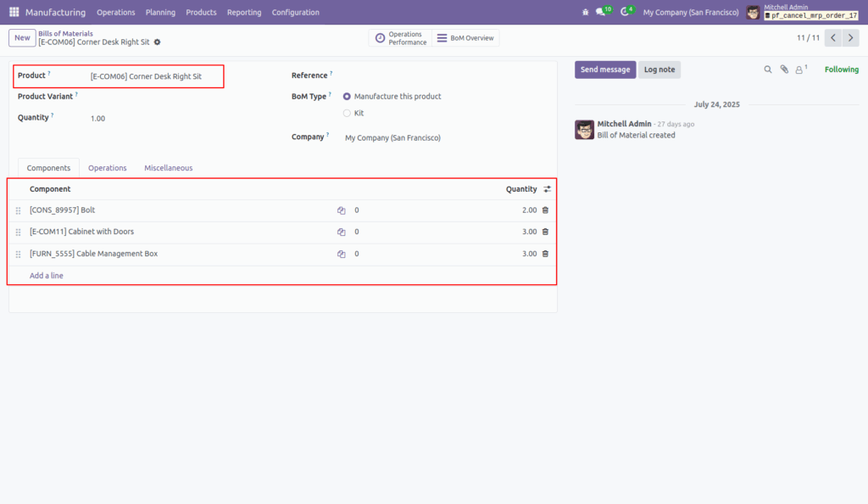Delete the Cable Management Box component
868x504 pixels.
(x=543, y=253)
